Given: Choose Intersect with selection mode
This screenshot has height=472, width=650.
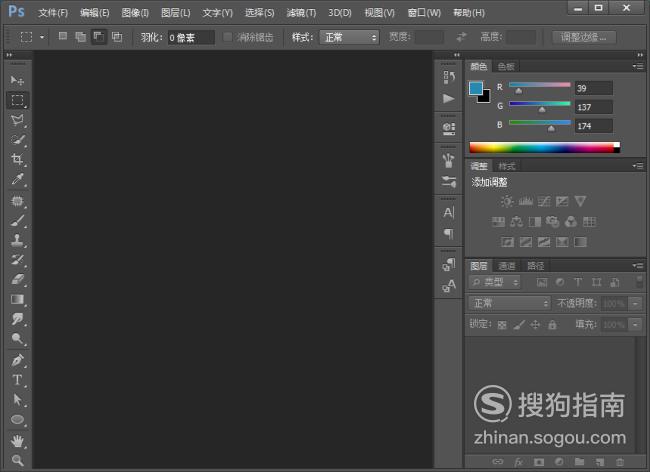Looking at the screenshot, I should [117, 36].
